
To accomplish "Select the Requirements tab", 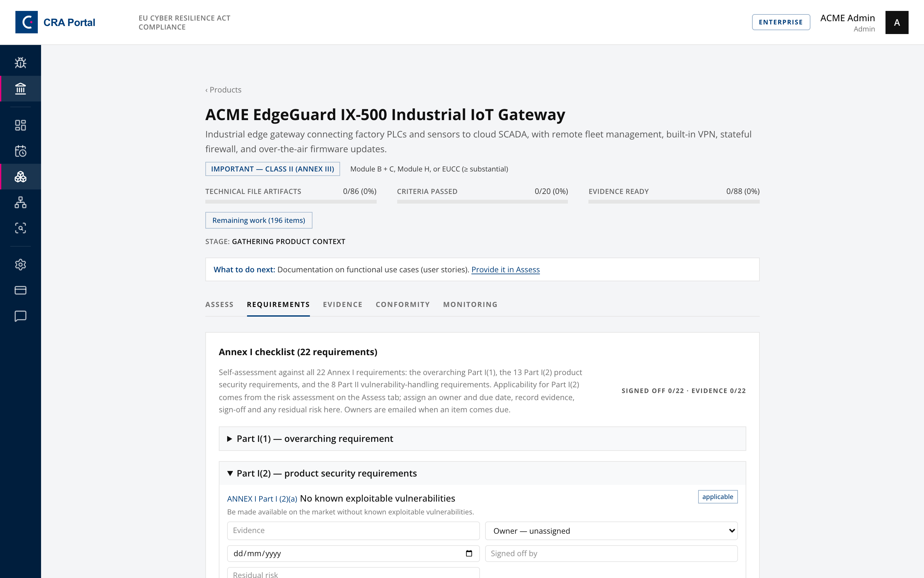I will click(278, 305).
